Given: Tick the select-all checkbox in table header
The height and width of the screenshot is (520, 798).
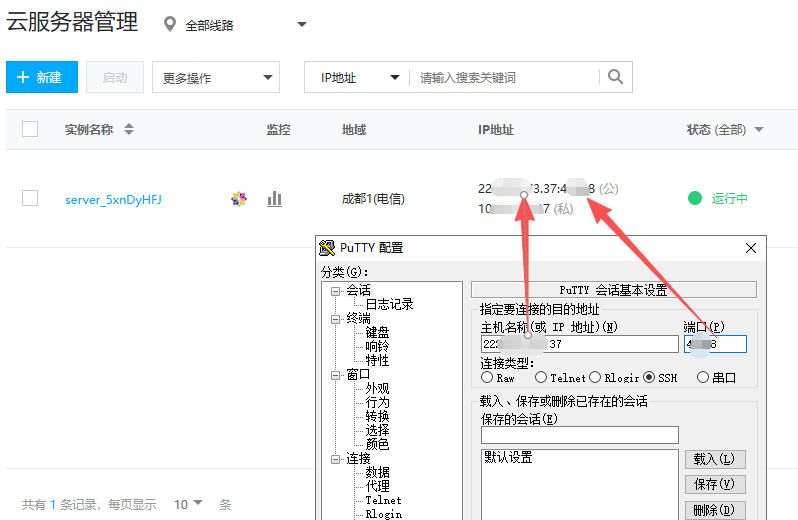Looking at the screenshot, I should 30,129.
